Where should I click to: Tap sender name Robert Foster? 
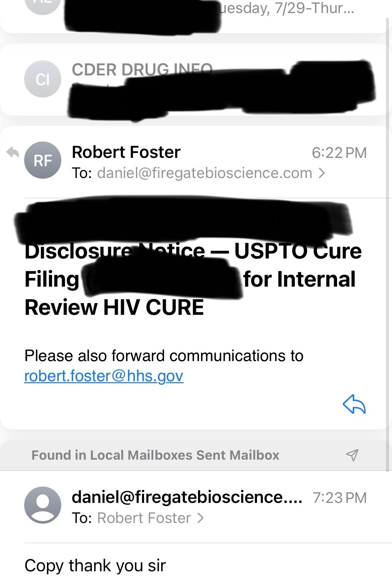coord(126,152)
